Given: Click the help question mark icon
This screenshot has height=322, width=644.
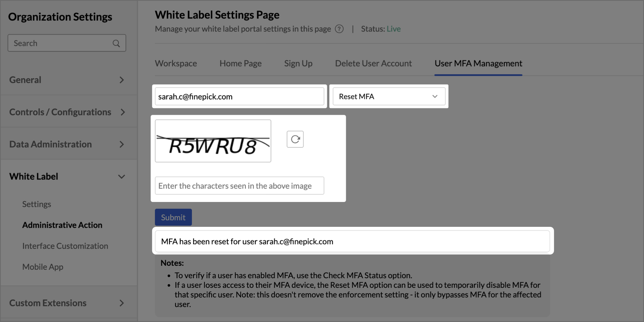Looking at the screenshot, I should 339,29.
